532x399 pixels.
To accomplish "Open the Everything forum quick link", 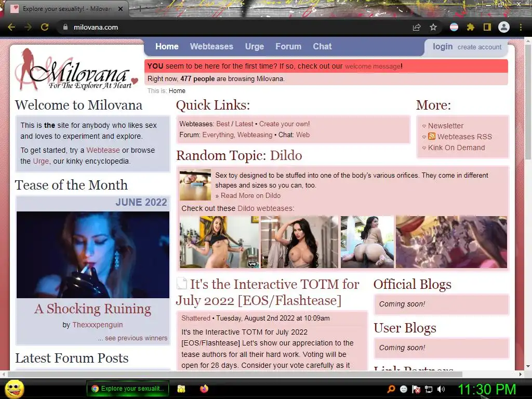I will click(x=218, y=135).
